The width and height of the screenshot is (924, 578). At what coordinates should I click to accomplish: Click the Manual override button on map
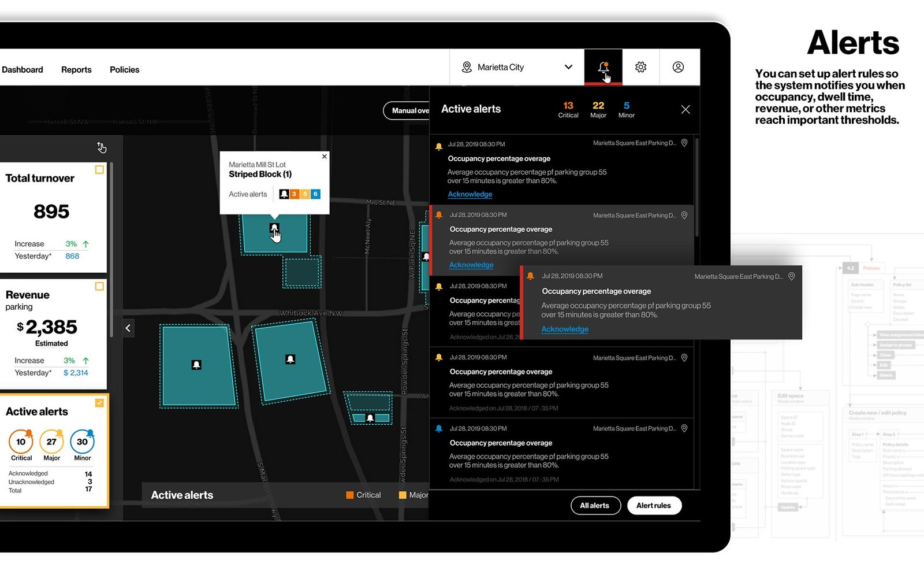point(407,110)
